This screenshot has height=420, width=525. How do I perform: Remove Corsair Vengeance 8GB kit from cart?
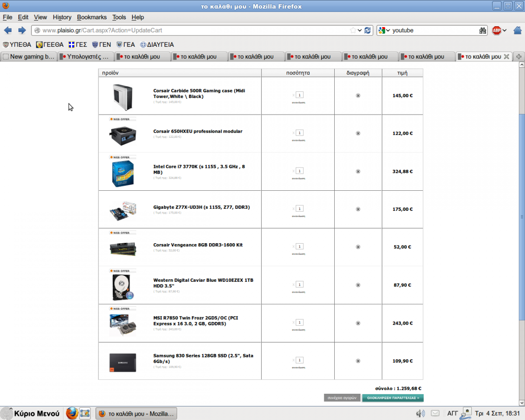pyautogui.click(x=358, y=247)
